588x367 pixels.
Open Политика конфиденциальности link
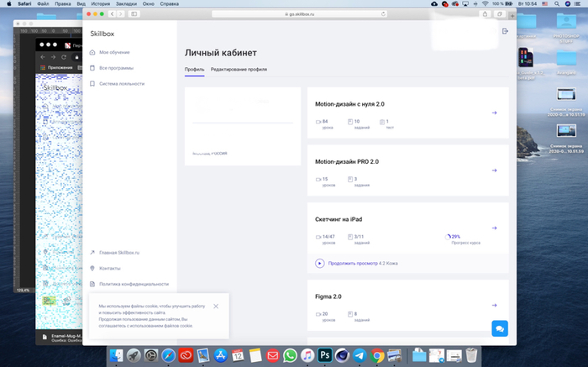134,284
